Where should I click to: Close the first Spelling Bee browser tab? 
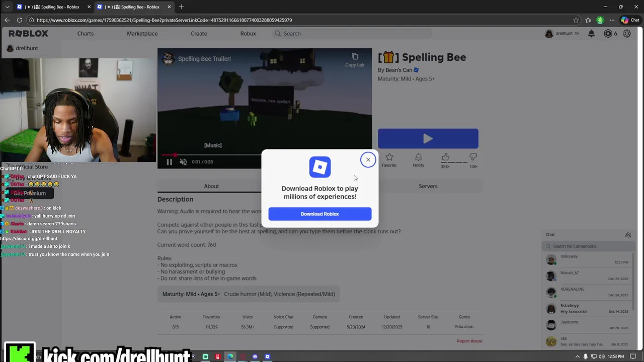(89, 7)
